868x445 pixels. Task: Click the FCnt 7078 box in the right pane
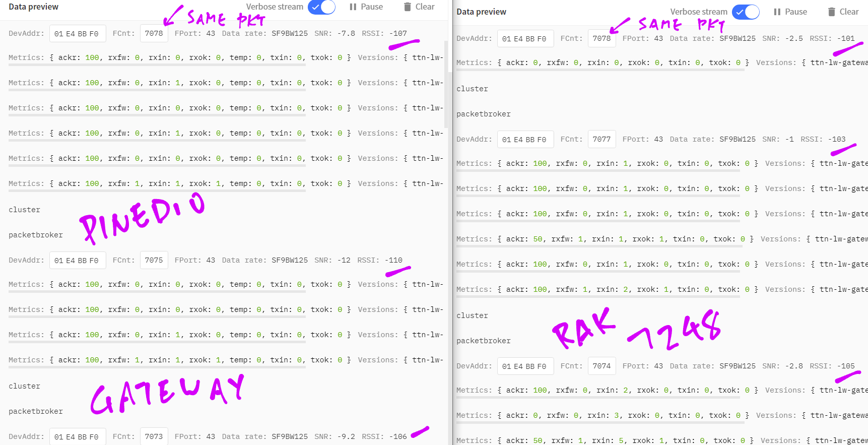602,39
